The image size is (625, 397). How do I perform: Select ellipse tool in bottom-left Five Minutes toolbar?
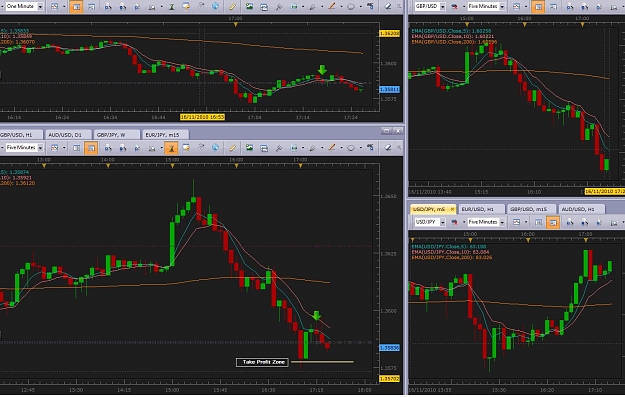(x=351, y=148)
